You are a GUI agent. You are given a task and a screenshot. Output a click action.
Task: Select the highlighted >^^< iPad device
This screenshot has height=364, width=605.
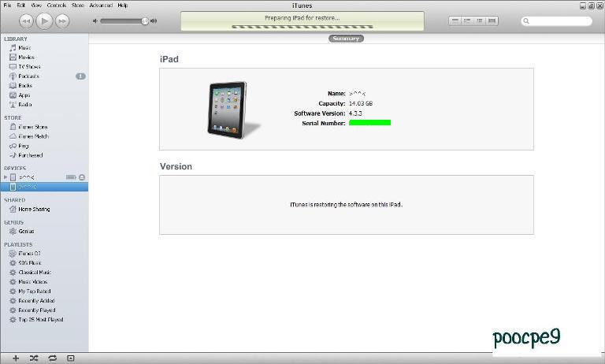pyautogui.click(x=44, y=187)
